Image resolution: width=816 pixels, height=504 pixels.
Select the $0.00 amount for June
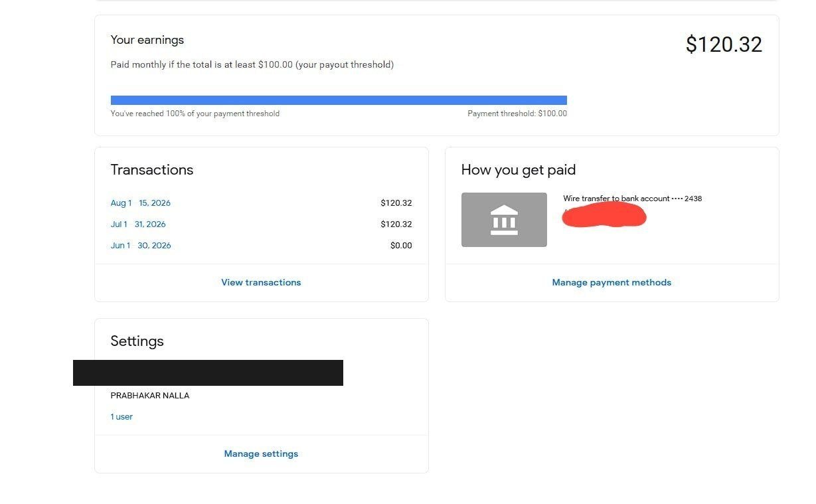[401, 246]
